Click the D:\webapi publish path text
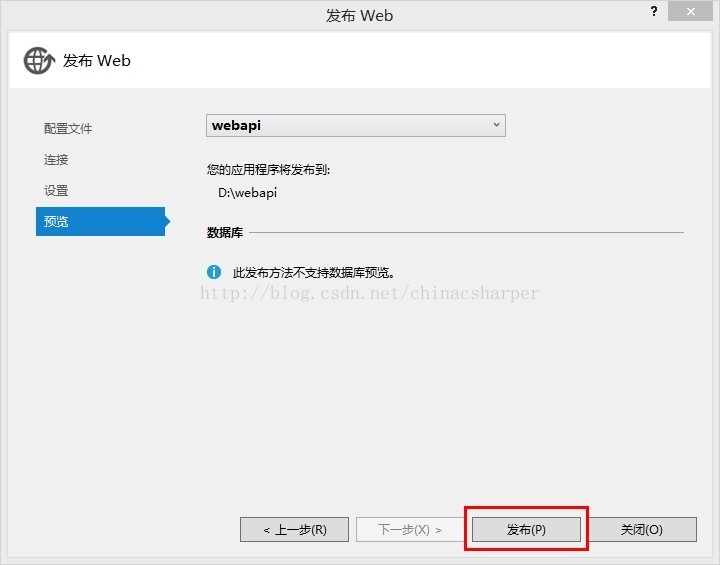This screenshot has height=565, width=720. [248, 192]
